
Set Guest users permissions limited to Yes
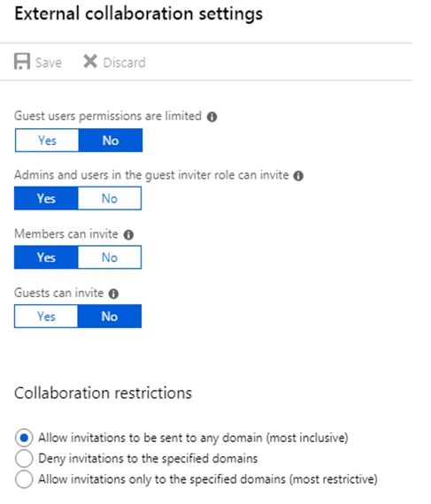[x=47, y=141]
